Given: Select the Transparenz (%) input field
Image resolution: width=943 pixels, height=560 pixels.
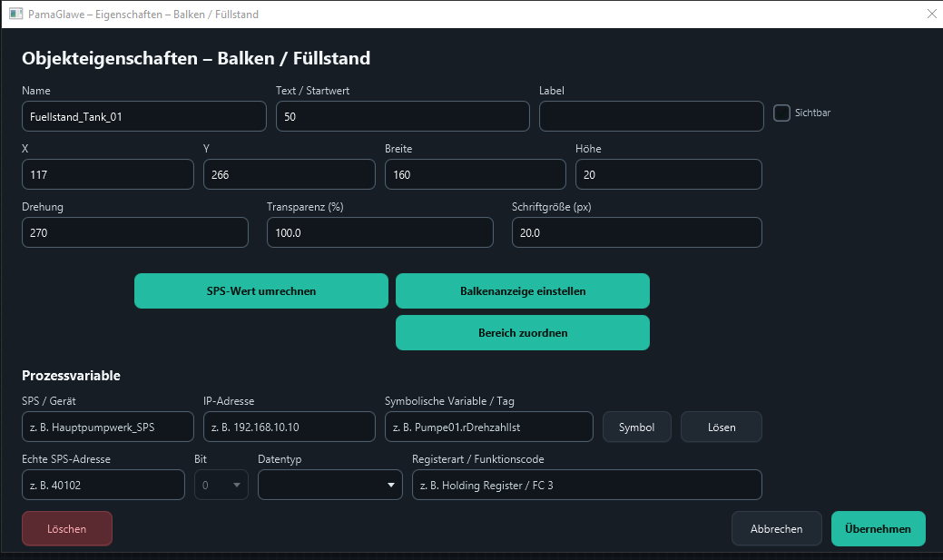Looking at the screenshot, I should 380,232.
